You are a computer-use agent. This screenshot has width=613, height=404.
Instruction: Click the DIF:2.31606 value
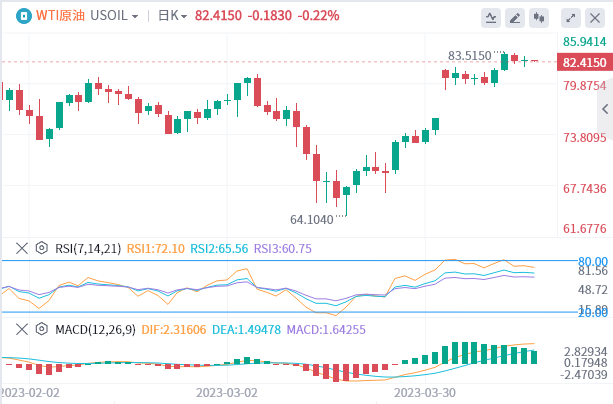point(174,330)
